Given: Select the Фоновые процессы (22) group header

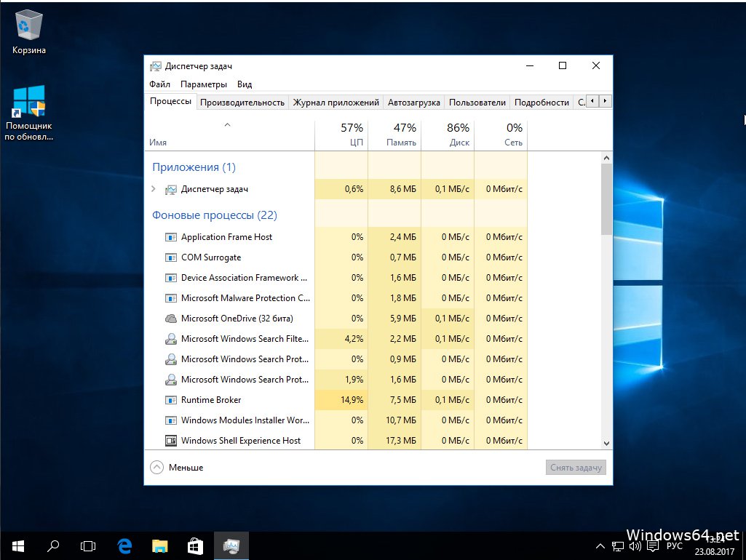Looking at the screenshot, I should click(x=214, y=215).
